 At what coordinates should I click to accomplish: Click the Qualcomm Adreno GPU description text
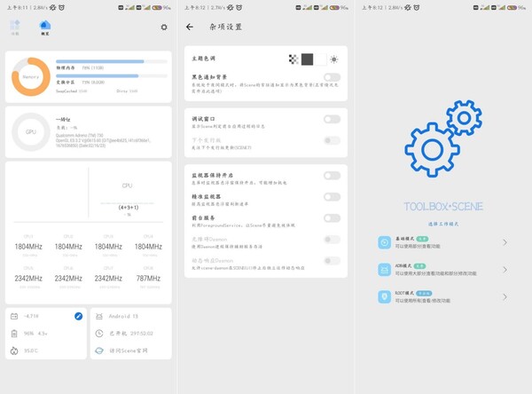[x=103, y=140]
